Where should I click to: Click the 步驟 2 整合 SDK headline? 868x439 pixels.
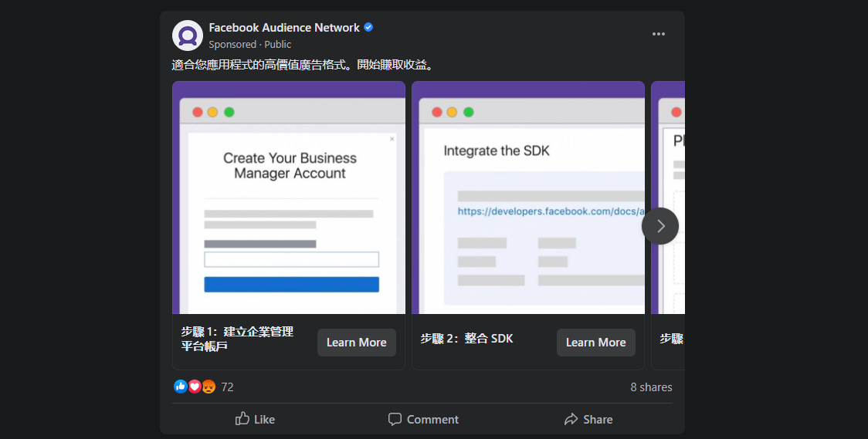(466, 339)
